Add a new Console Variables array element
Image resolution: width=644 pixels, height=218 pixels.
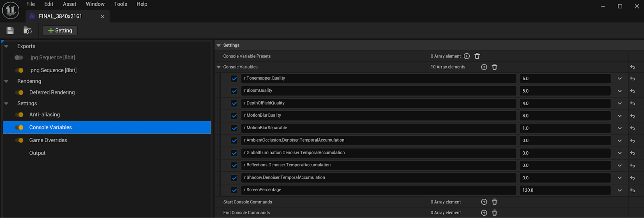point(484,67)
